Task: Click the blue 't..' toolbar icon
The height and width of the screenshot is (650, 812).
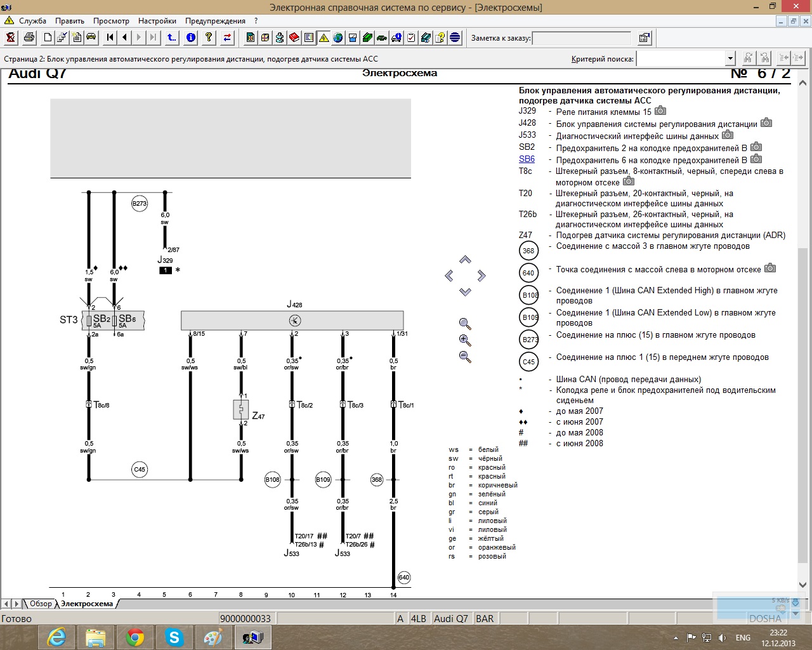Action: (x=172, y=37)
